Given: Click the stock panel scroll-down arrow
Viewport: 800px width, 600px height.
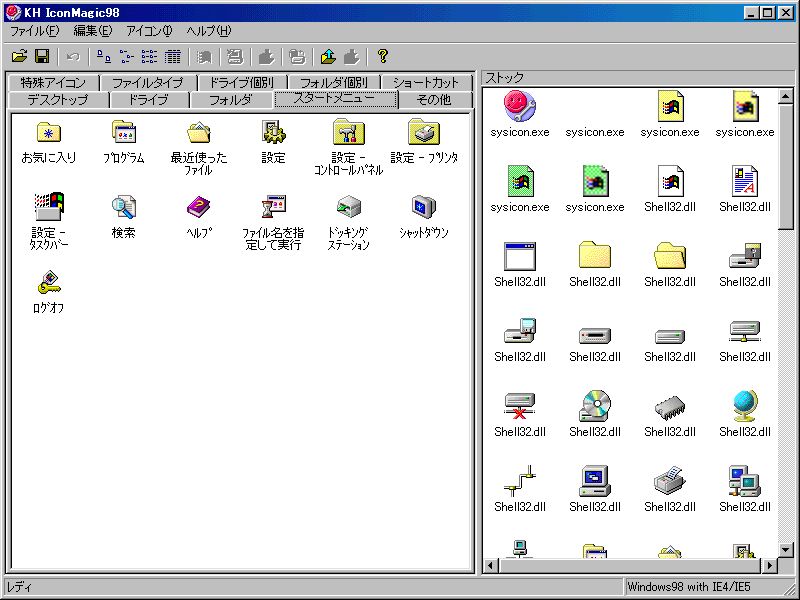Looking at the screenshot, I should [786, 551].
